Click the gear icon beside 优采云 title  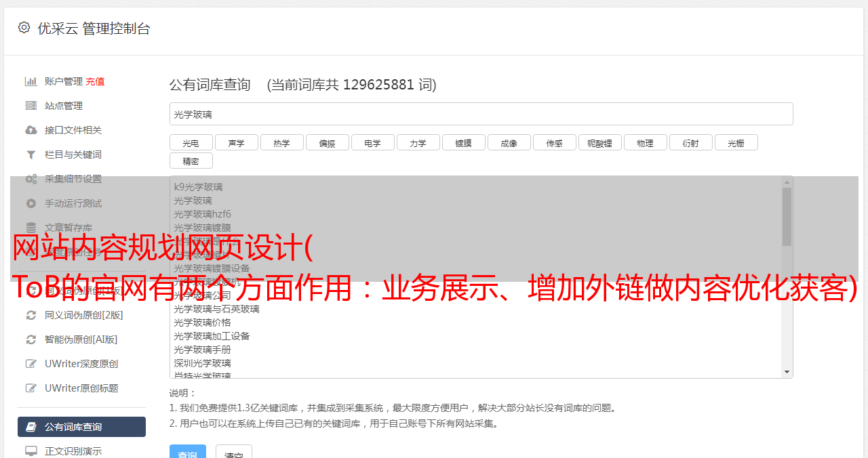[x=24, y=28]
